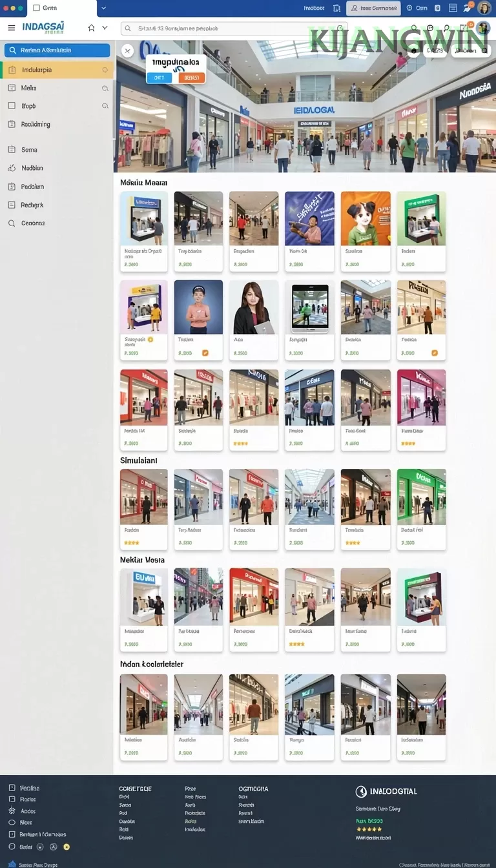This screenshot has width=496, height=868.
Task: Click the icon next to Sama in sidebar
Action: [x=11, y=150]
